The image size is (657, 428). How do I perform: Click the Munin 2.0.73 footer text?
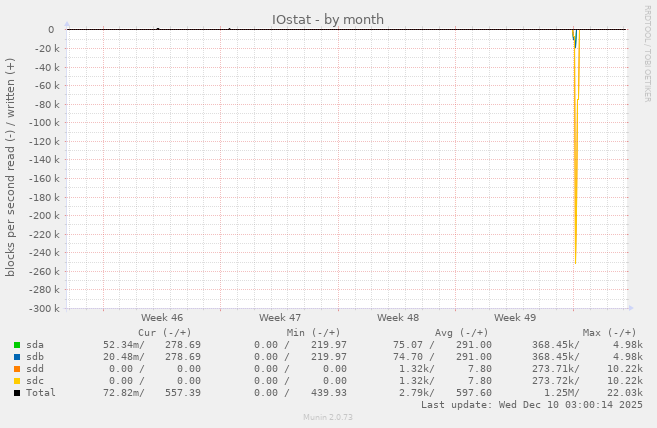pyautogui.click(x=328, y=416)
